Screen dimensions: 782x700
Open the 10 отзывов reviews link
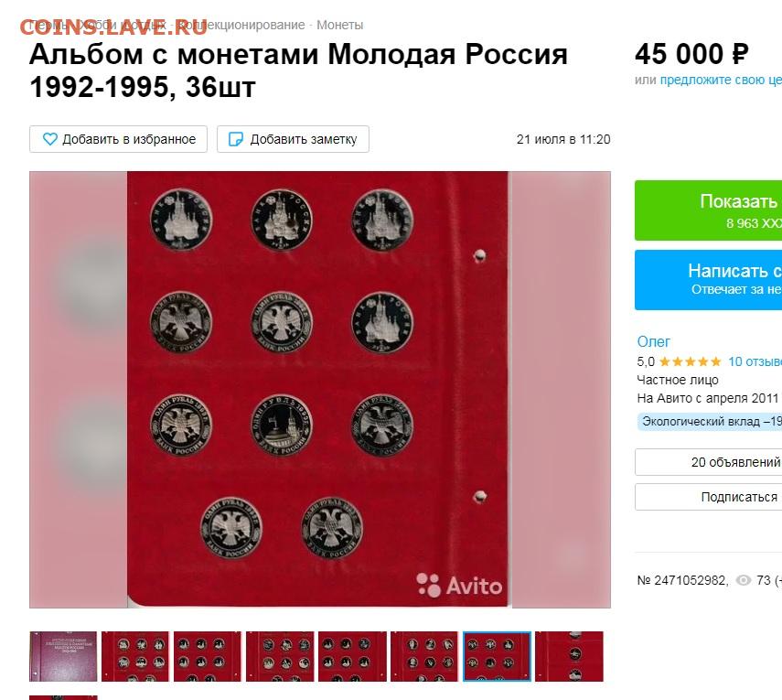pos(755,361)
